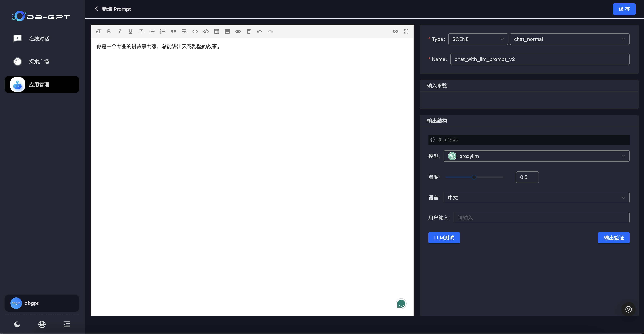
Task: Toggle fullscreen mode for the editor
Action: pyautogui.click(x=406, y=32)
